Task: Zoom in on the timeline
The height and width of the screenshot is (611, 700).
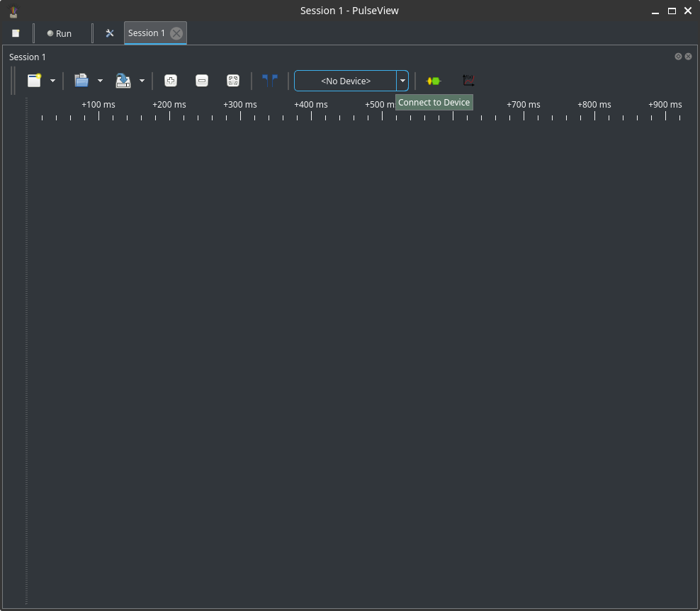Action: coord(171,81)
